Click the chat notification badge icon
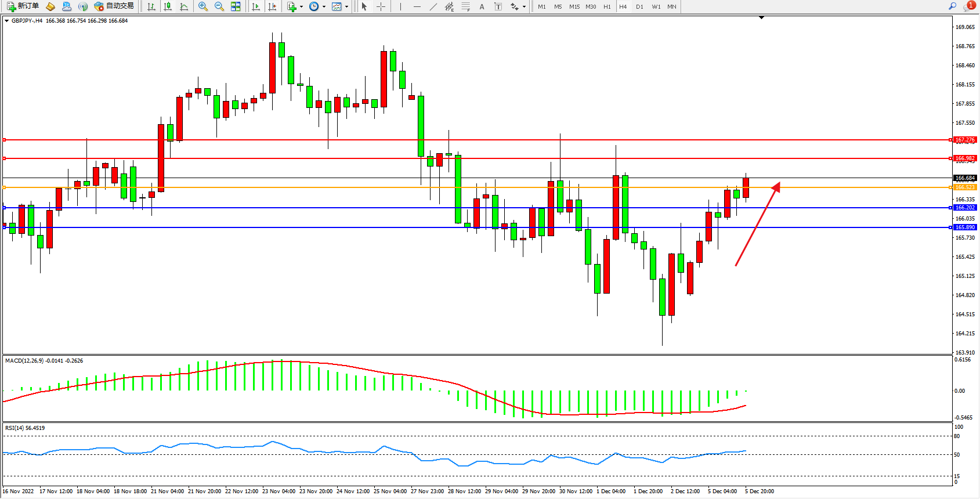Viewport: 980px width, 499px height. pos(969,6)
